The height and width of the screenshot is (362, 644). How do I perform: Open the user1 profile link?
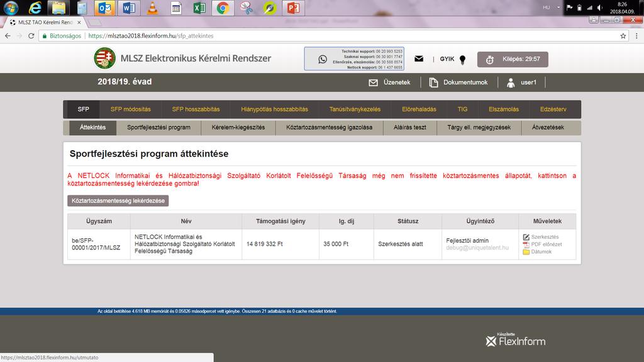[x=521, y=82]
